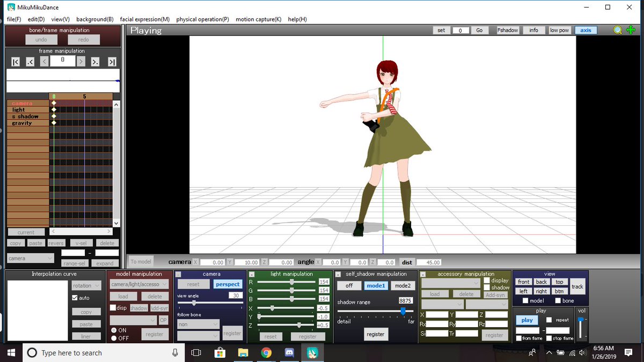This screenshot has height=362, width=644.
Task: Select the camera keyframe diamond at frame 0
Action: 54,103
